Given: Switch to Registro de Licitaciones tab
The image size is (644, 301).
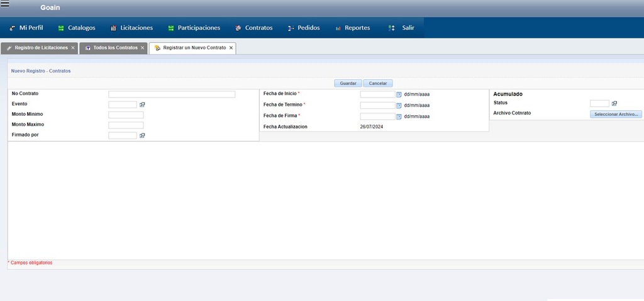Looking at the screenshot, I should coord(38,48).
